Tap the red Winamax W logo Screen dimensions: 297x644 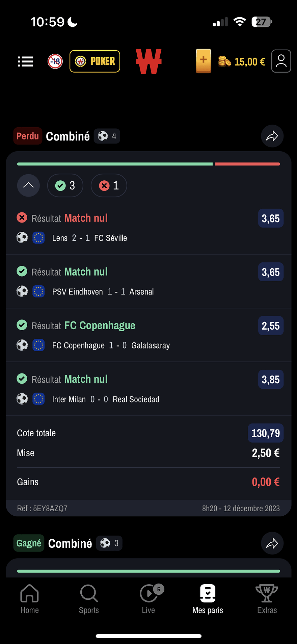148,61
